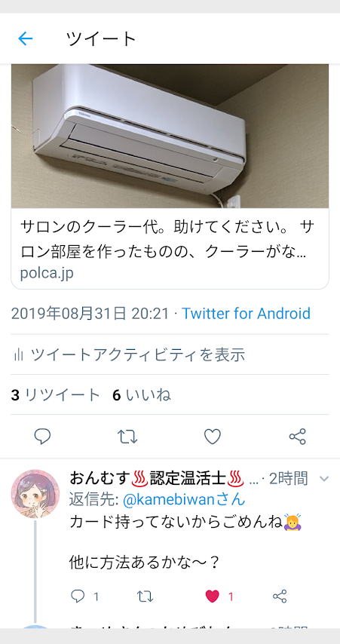The height and width of the screenshot is (644, 340).
Task: Open the おんむす認定温活士 display name
Action: [157, 478]
